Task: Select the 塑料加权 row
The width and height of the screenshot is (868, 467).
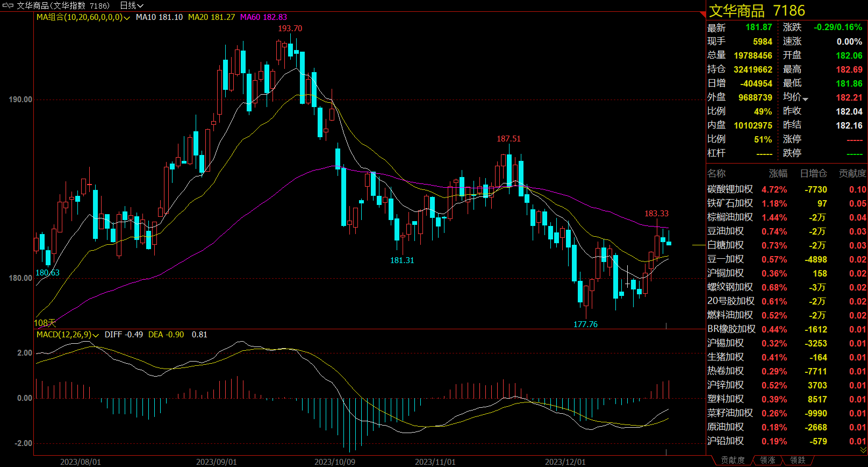Action: (x=786, y=399)
